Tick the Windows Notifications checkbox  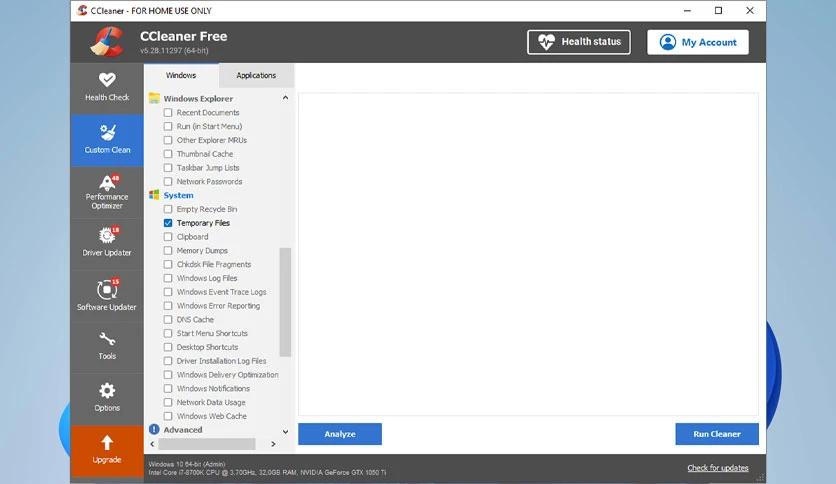tap(168, 389)
